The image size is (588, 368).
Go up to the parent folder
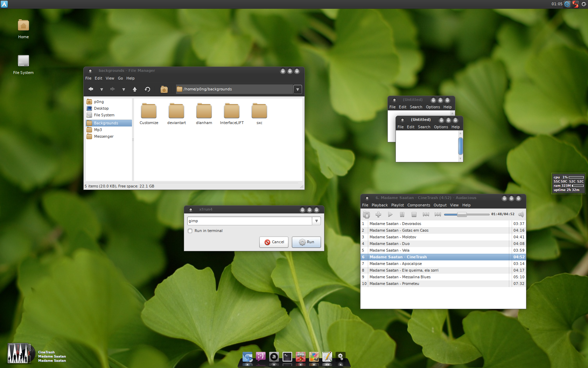pyautogui.click(x=135, y=89)
